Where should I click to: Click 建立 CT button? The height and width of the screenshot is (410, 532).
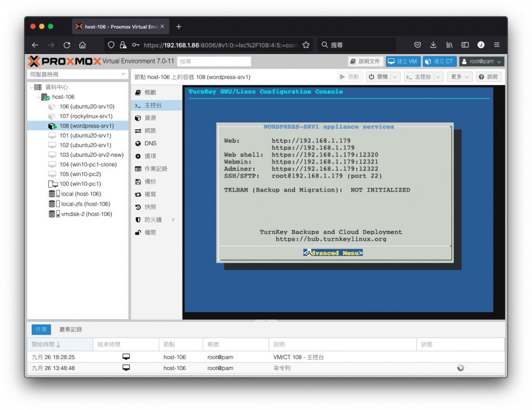coord(440,61)
